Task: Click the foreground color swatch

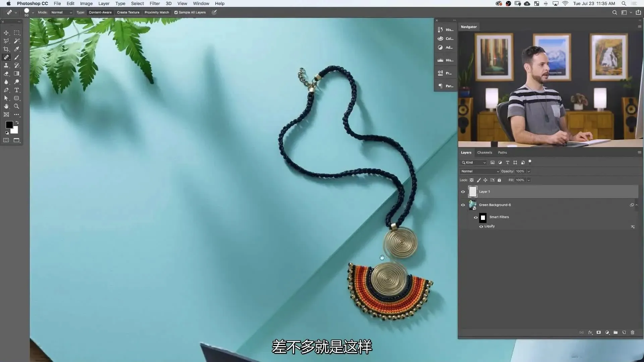Action: coord(9,125)
